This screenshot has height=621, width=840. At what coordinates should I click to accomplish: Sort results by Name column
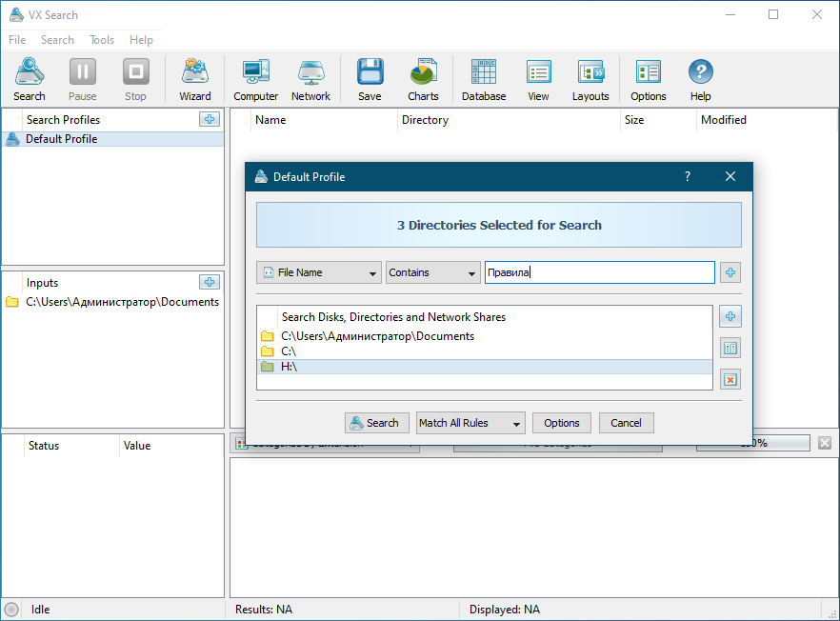point(324,120)
